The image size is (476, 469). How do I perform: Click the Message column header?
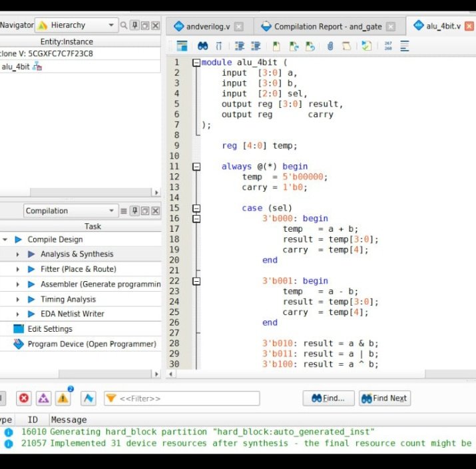tap(69, 420)
